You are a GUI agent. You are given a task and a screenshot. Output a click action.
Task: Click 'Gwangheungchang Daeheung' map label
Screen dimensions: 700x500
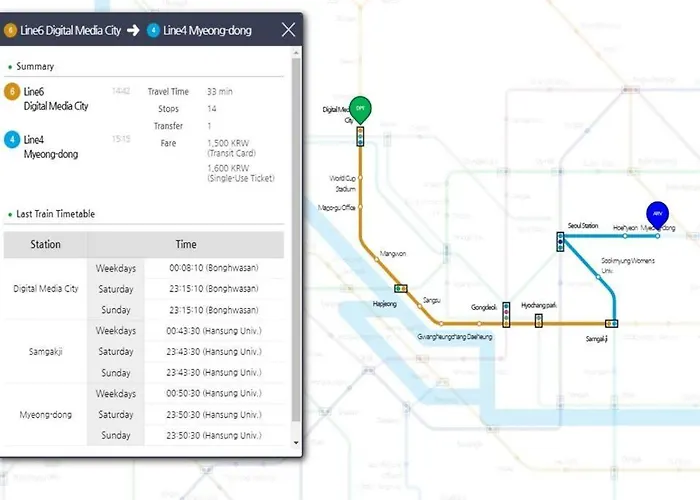click(x=455, y=337)
